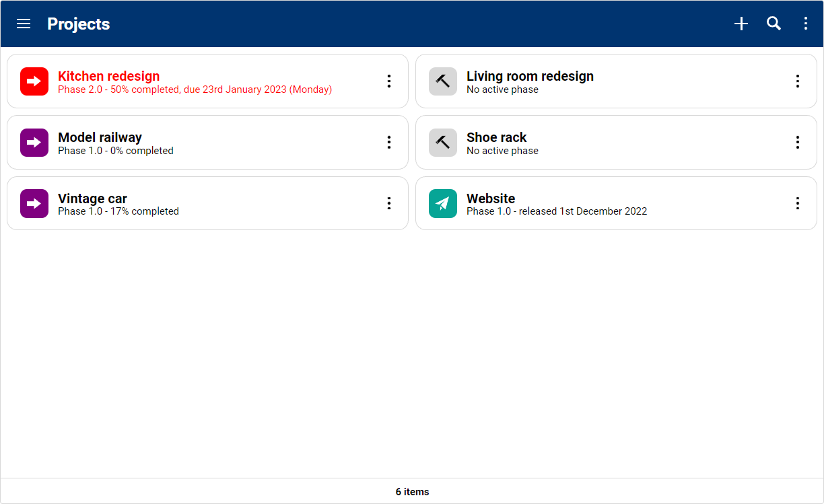Click the Projects page title
This screenshot has height=504, width=824.
tap(79, 24)
